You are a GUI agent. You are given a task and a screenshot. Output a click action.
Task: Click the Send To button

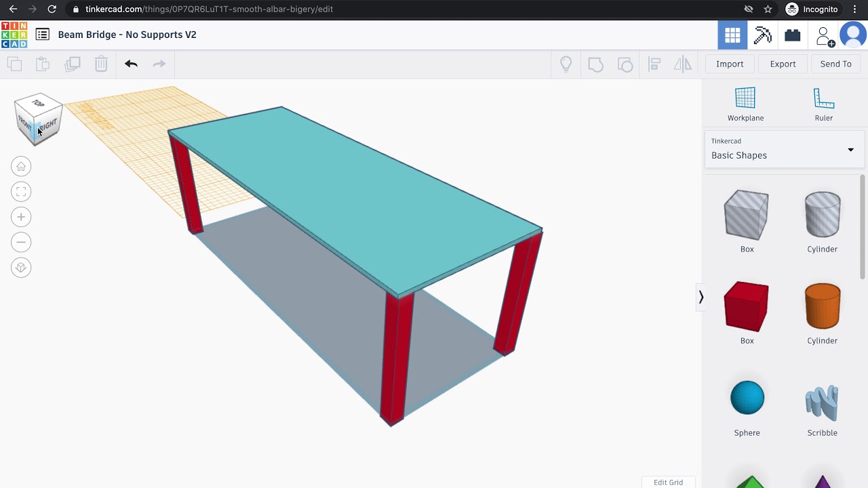tap(835, 64)
